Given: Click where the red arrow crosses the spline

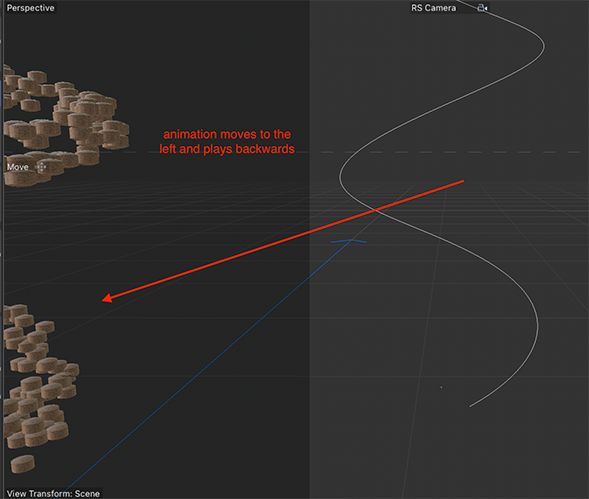Looking at the screenshot, I should point(376,210).
